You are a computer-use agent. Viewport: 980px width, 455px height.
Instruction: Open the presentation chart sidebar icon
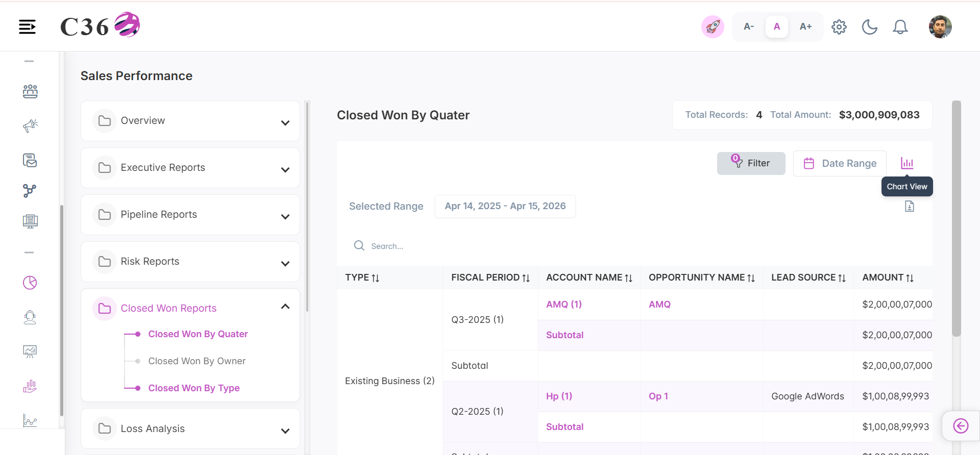click(x=30, y=351)
